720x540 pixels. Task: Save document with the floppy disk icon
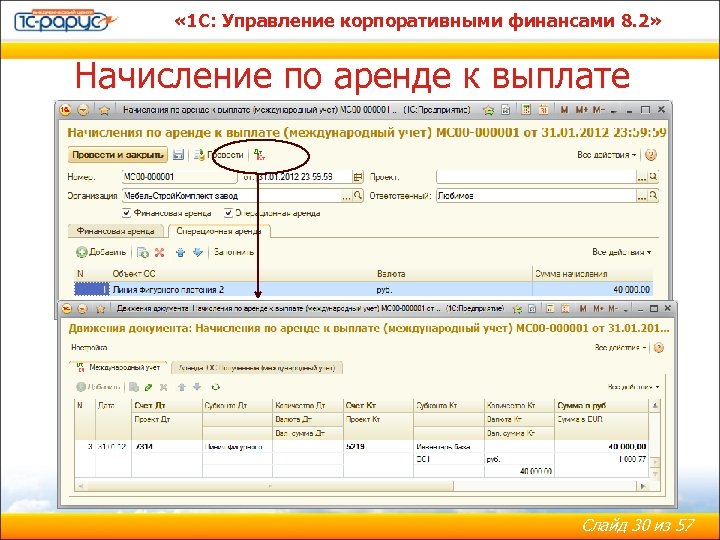tap(178, 155)
